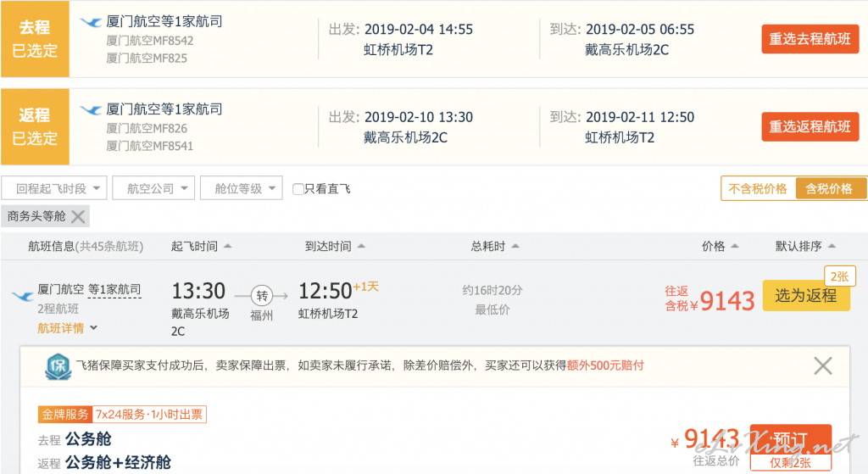
Task: Open the 航空公司 filter dropdown
Action: (153, 188)
